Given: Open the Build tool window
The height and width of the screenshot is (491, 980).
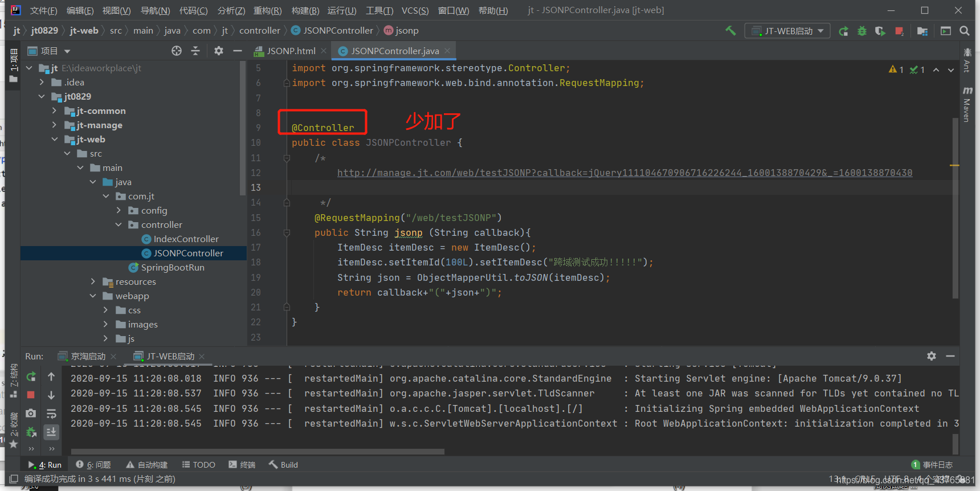Looking at the screenshot, I should [284, 465].
